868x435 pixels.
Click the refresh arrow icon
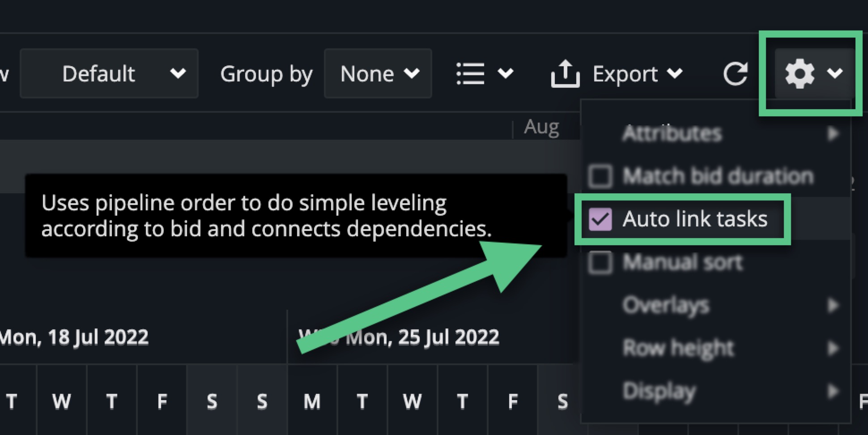735,73
